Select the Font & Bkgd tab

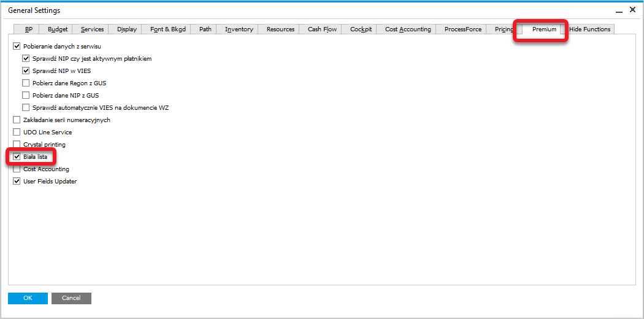pos(167,29)
